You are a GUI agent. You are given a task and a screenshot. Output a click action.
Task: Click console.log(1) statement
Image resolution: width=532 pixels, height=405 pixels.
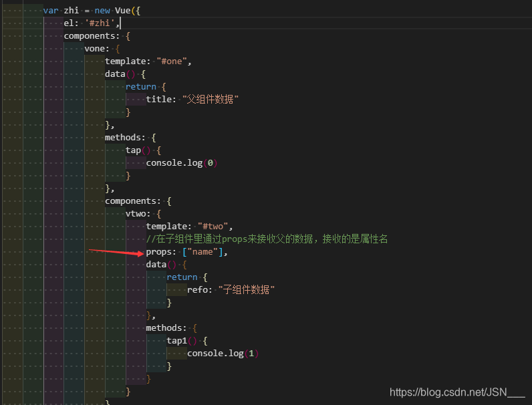223,354
